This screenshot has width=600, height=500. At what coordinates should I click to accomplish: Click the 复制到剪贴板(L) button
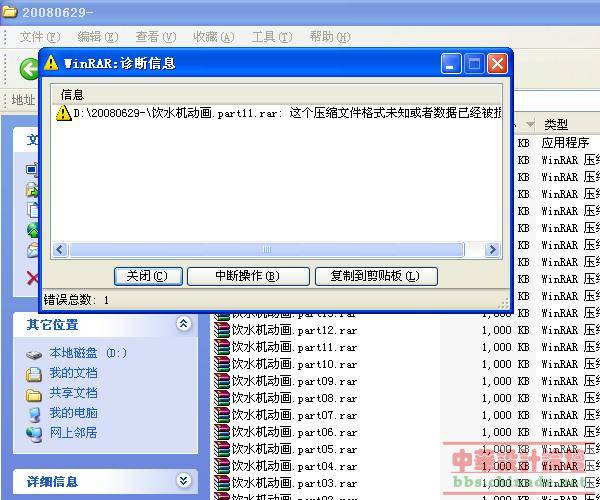pos(376,276)
